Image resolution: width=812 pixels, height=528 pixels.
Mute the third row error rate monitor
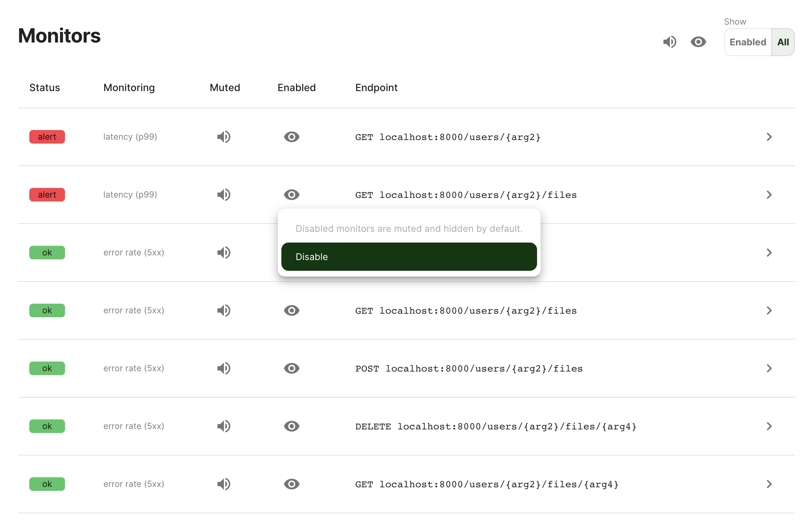tap(224, 253)
